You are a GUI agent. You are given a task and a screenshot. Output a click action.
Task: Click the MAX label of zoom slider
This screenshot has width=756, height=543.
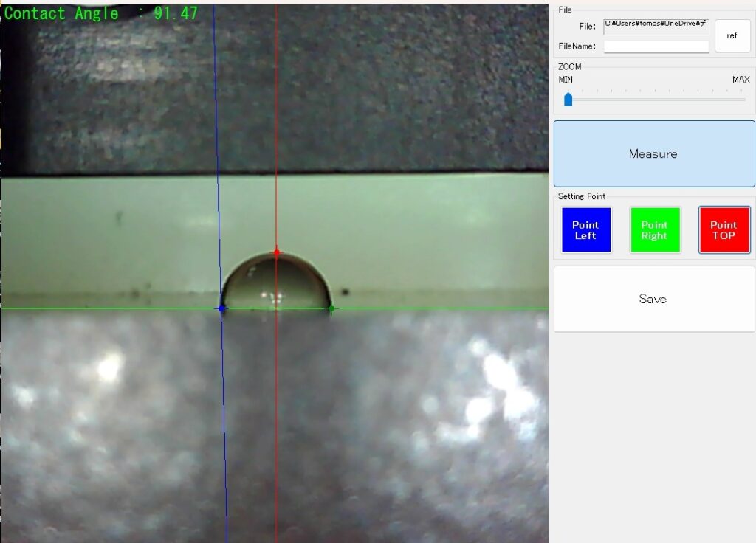(740, 80)
